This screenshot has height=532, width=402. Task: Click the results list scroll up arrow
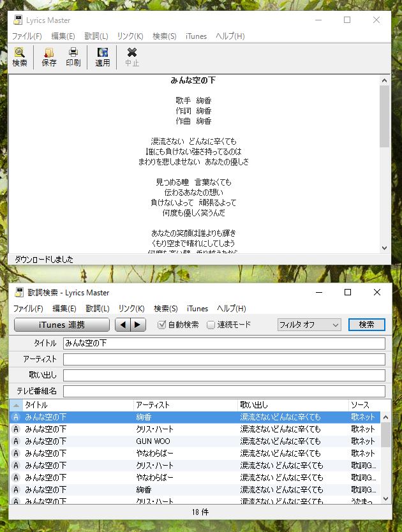point(385,417)
